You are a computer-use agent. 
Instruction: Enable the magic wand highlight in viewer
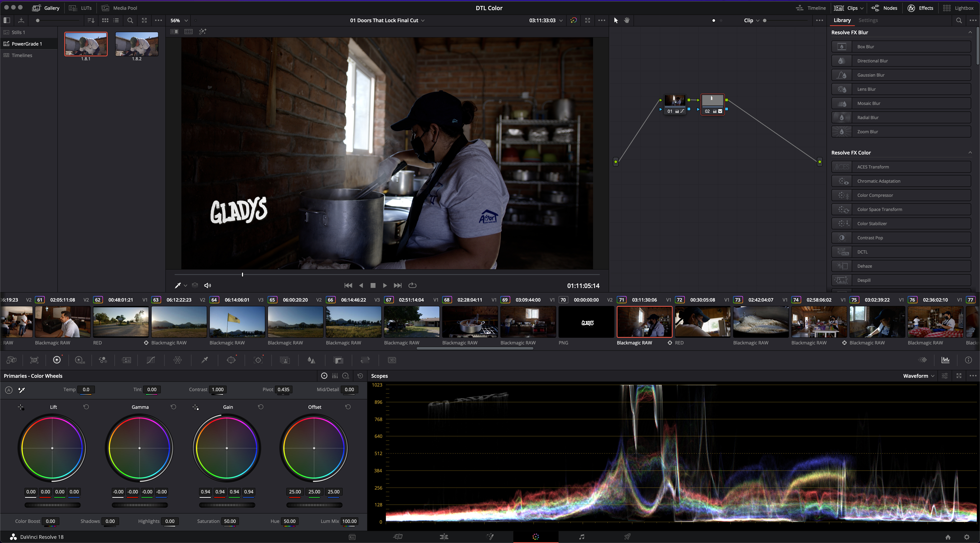tap(203, 32)
